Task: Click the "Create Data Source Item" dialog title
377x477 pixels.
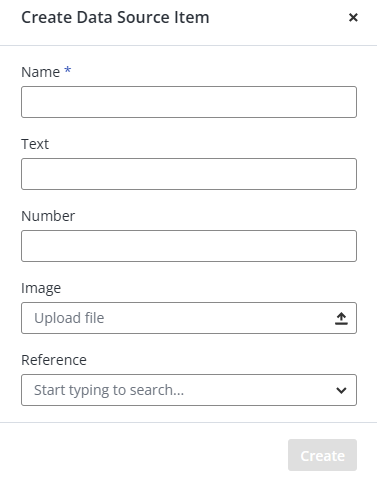Action: click(115, 17)
